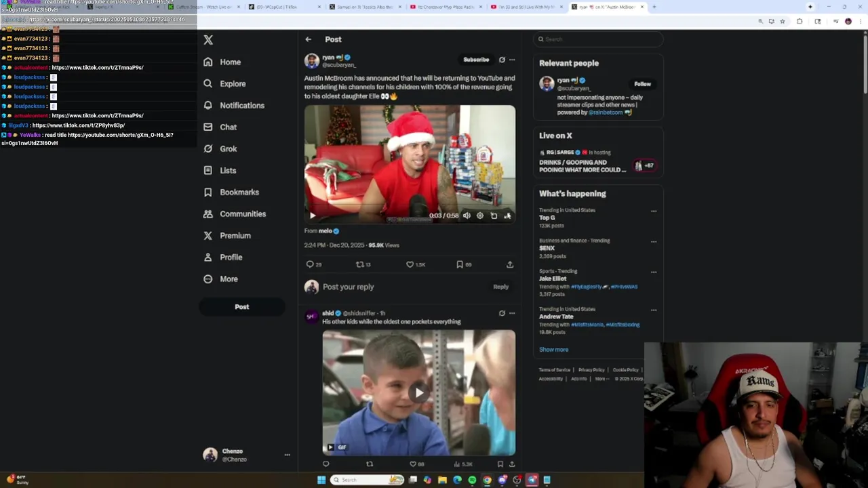Open Profile in the sidebar
Screen dimensions: 868x488
[x=222, y=257]
